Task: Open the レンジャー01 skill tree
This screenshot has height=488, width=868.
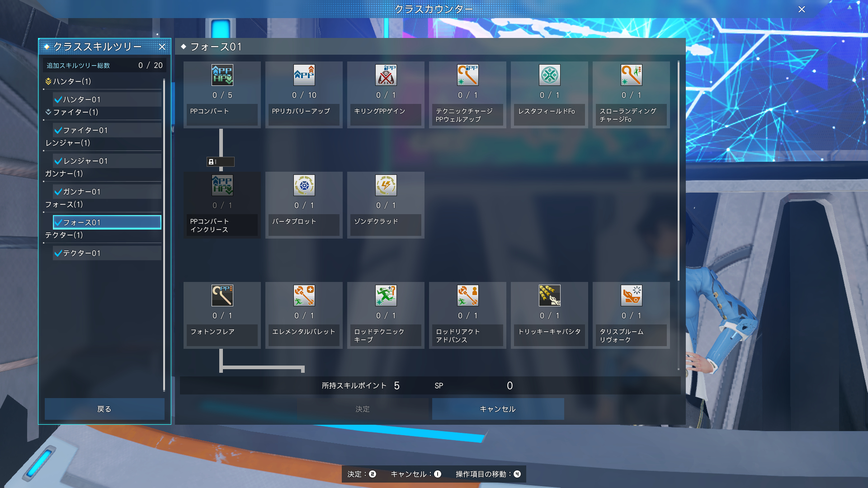Action: (x=107, y=161)
